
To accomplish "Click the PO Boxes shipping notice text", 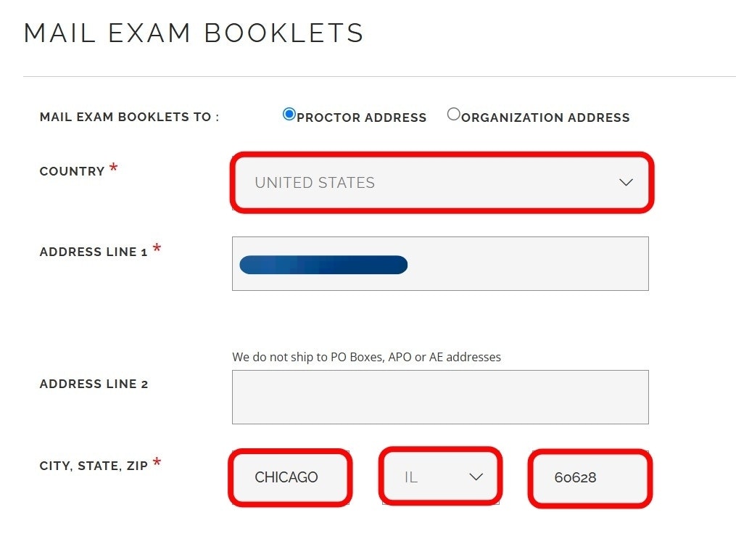I will click(x=366, y=357).
